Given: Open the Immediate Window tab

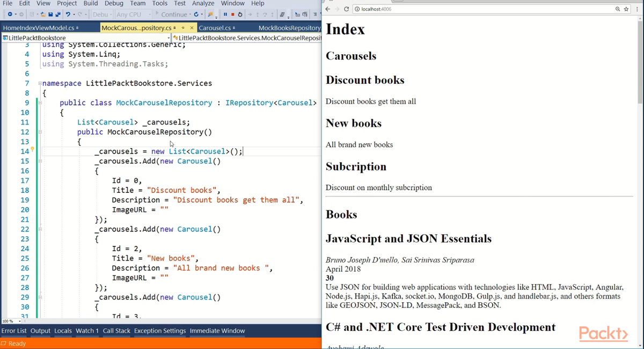Looking at the screenshot, I should (217, 331).
